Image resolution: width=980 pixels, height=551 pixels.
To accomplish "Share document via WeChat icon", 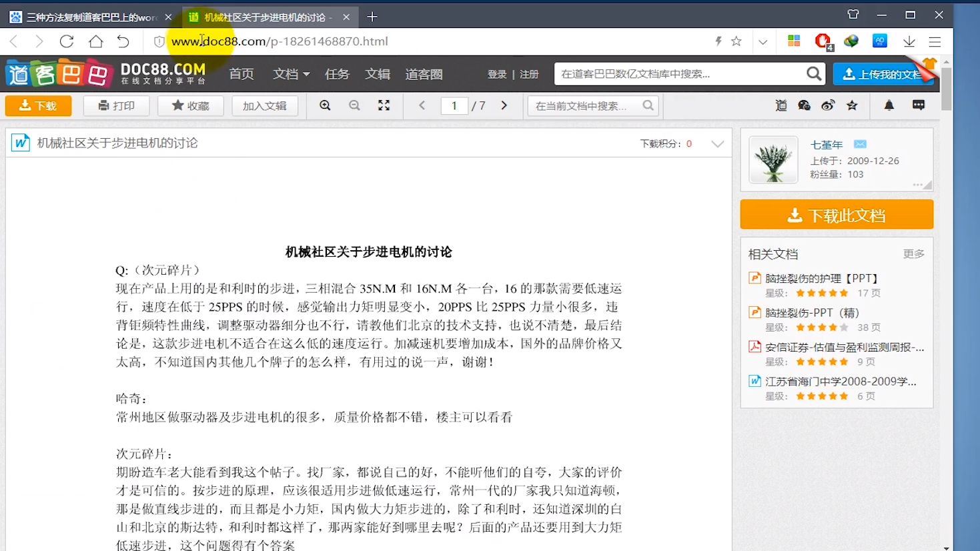I will coord(804,105).
